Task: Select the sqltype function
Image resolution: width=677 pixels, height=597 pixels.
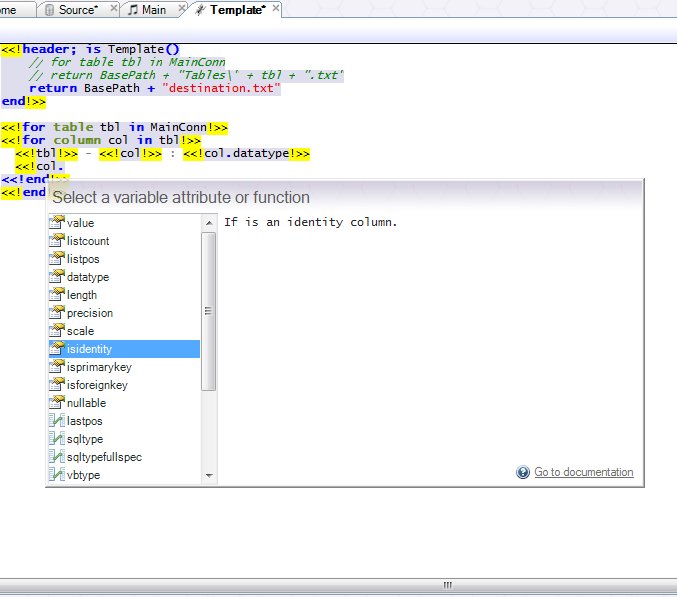Action: 124,439
